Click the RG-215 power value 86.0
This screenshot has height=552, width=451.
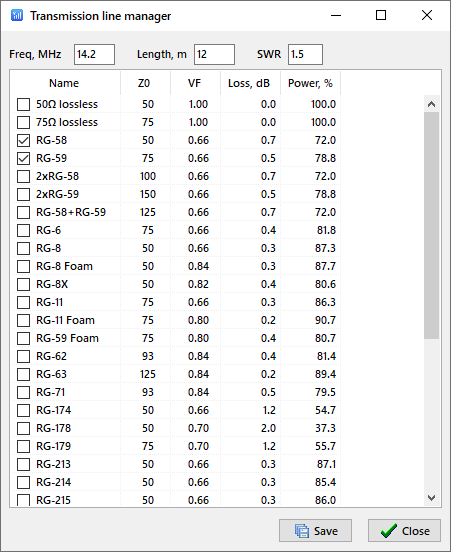pos(325,500)
